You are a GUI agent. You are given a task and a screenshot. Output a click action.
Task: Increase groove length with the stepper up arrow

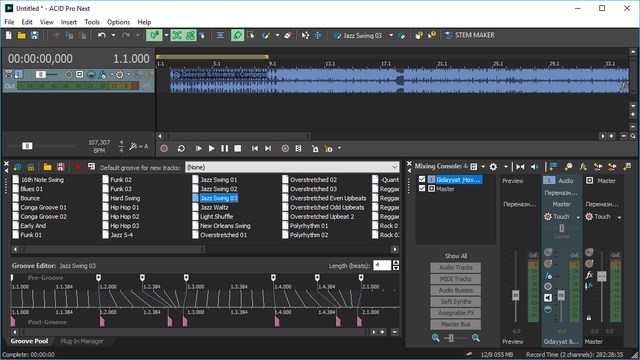[x=396, y=263]
